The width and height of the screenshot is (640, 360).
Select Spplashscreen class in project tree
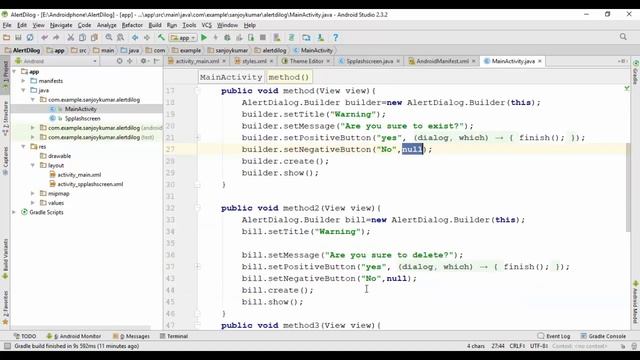tap(82, 118)
